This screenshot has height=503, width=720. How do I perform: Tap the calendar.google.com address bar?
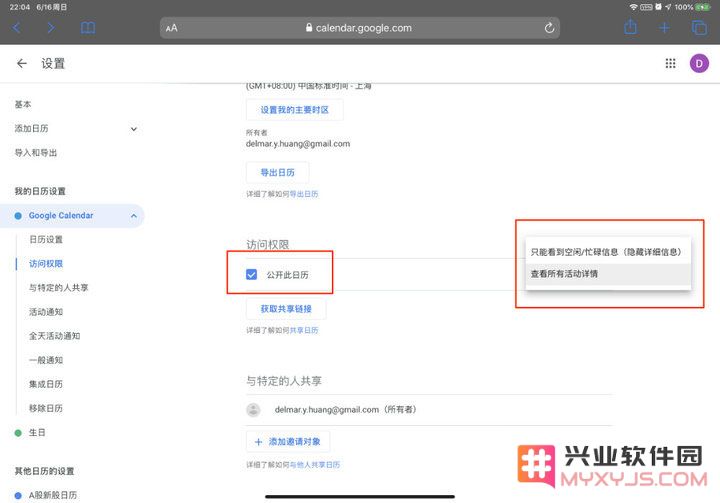pos(360,28)
